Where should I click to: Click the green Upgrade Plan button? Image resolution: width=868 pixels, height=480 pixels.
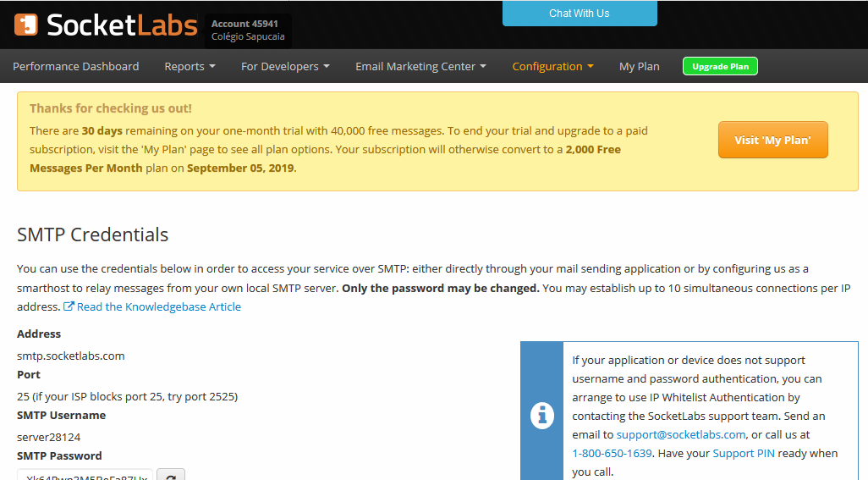pyautogui.click(x=720, y=66)
